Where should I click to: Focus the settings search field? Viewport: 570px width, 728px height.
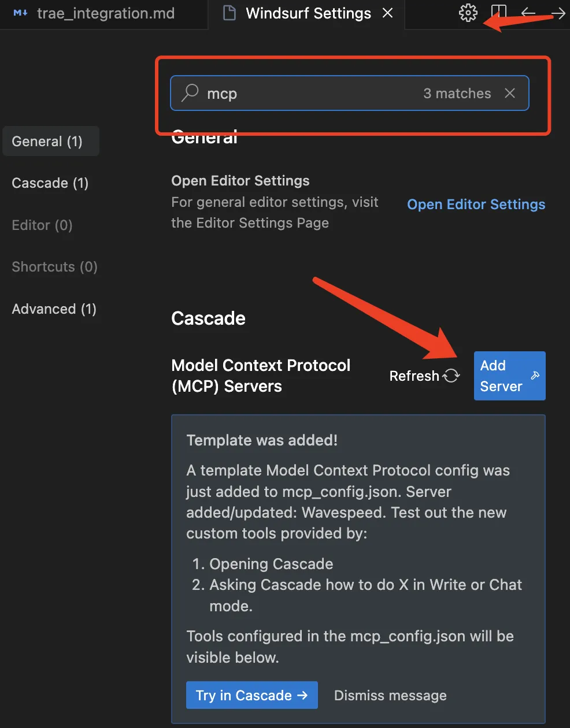[x=350, y=93]
